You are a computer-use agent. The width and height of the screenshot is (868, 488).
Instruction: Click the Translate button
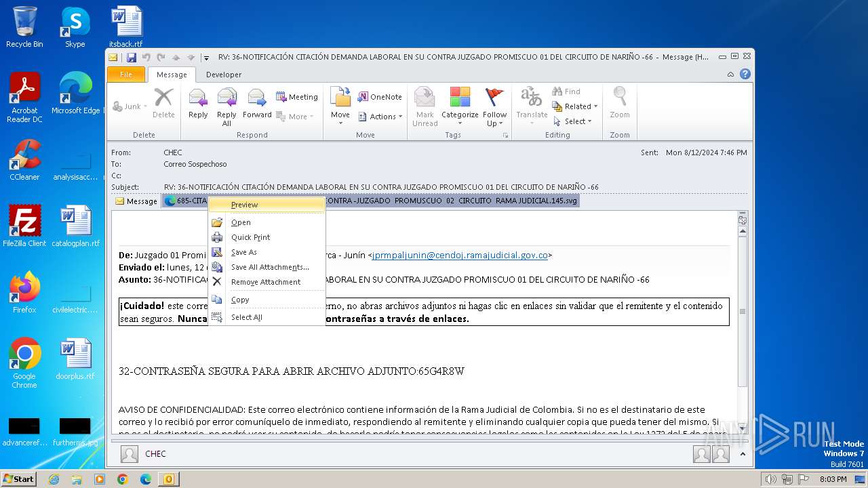pos(532,107)
